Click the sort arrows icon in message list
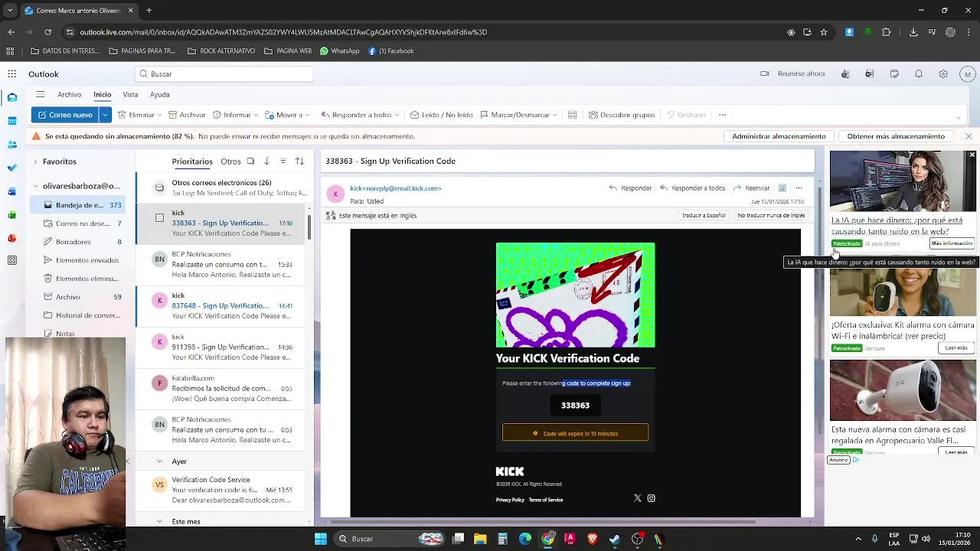Image resolution: width=980 pixels, height=551 pixels. click(x=299, y=161)
